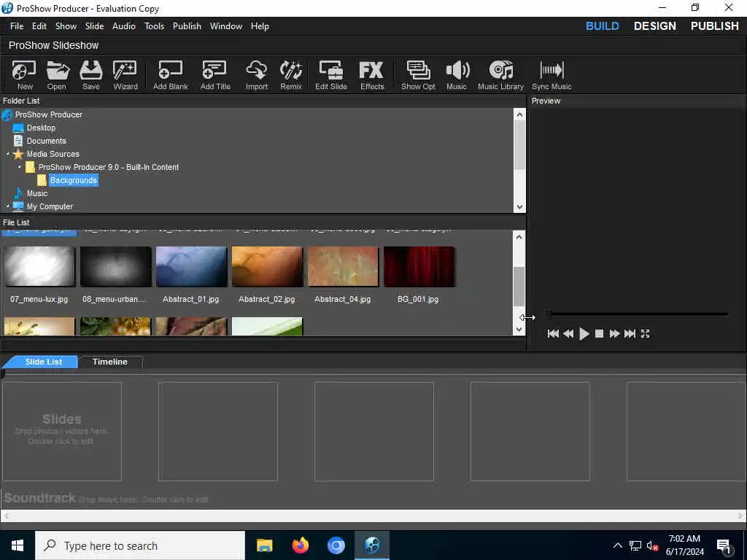The width and height of the screenshot is (747, 560).
Task: Add a blank slide with Add Blank
Action: [x=171, y=75]
